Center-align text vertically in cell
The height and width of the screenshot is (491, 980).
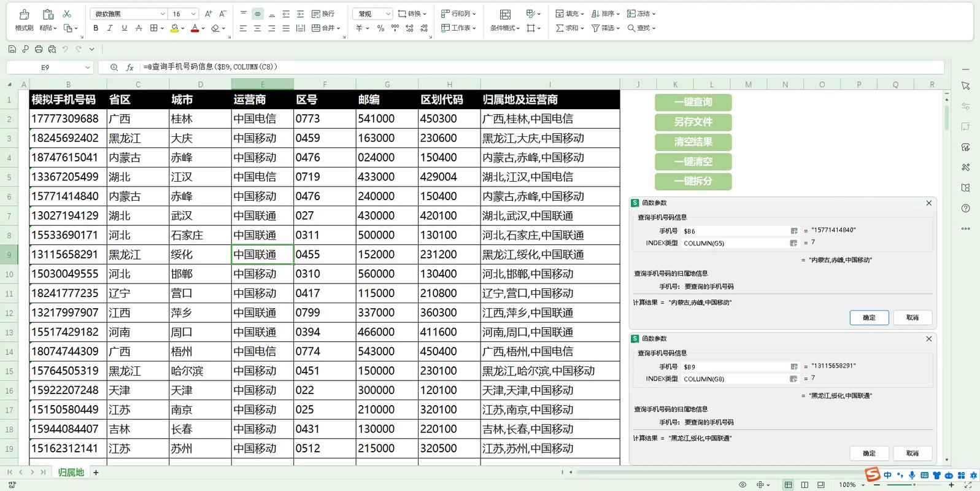click(258, 14)
